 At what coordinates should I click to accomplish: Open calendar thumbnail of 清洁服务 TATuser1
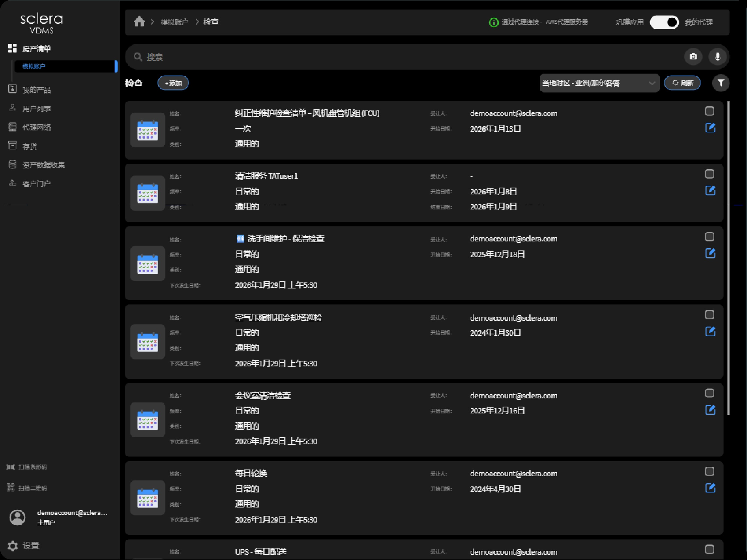(x=148, y=193)
